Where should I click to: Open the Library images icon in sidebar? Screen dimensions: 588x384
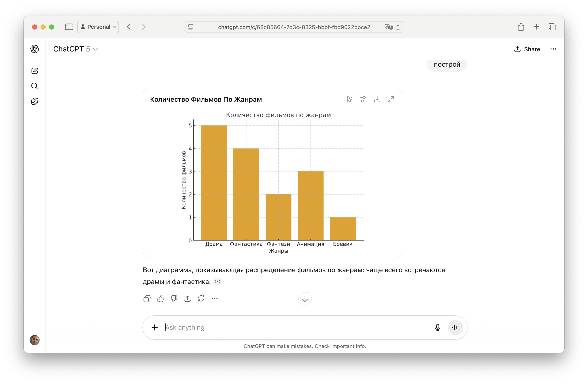coord(35,101)
